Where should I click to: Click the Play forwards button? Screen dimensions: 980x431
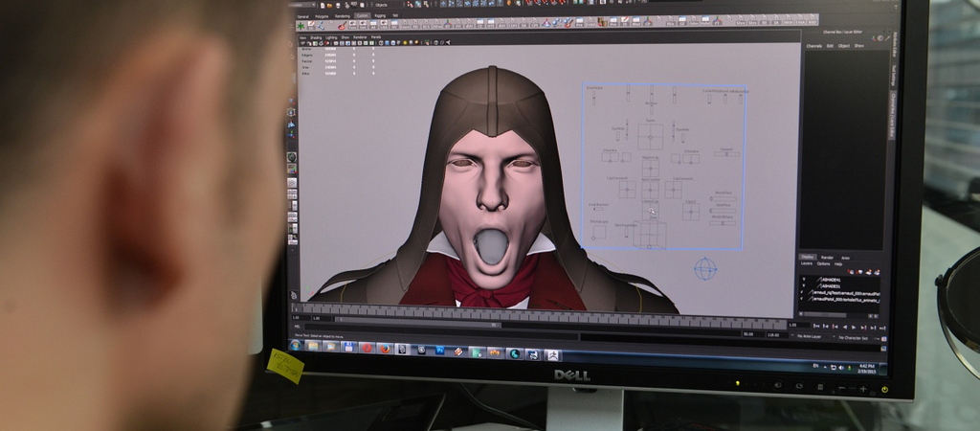854,328
